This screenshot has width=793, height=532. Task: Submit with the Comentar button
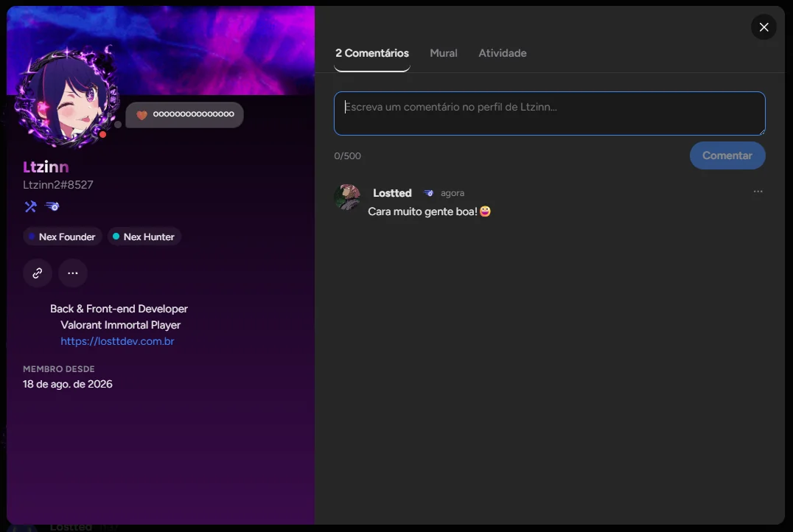727,155
